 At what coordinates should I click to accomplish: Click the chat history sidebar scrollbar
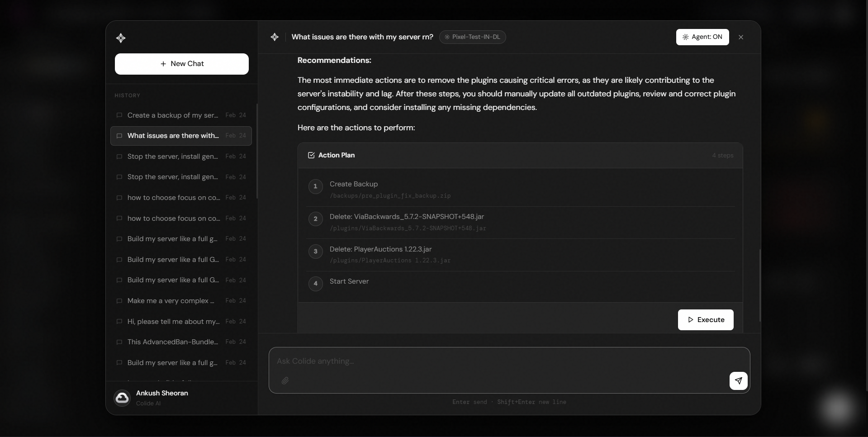257,151
